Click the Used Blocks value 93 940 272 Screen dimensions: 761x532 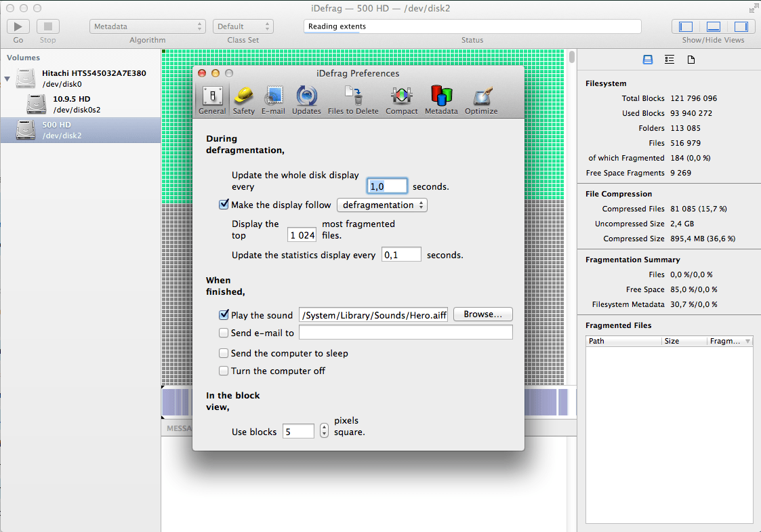pos(691,113)
